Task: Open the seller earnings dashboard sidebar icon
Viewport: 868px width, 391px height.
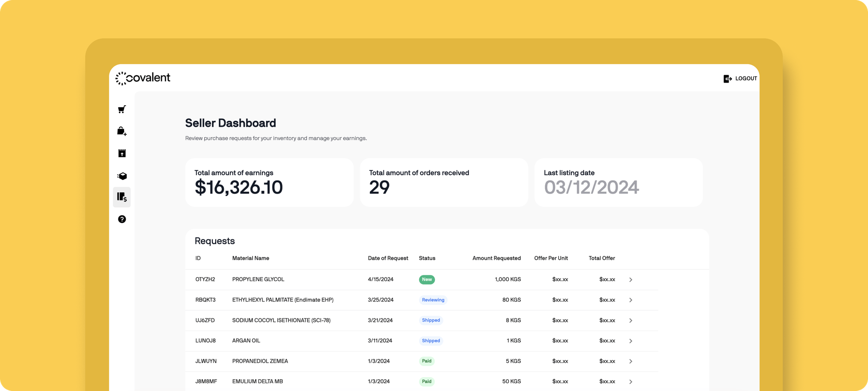Action: (x=122, y=197)
